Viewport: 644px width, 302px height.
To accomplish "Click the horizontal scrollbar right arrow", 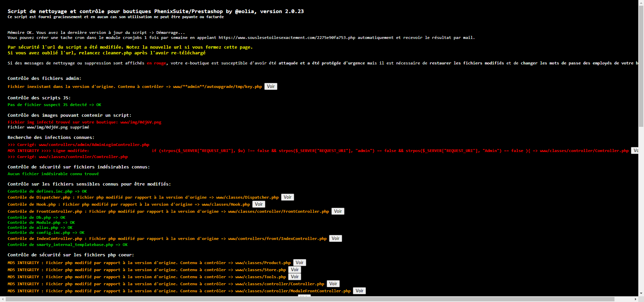I will point(635,299).
